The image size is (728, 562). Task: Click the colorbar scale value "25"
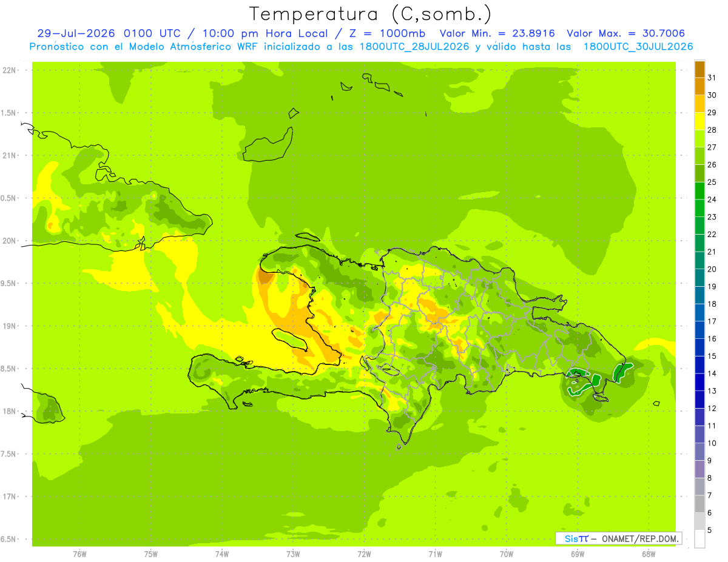(712, 182)
